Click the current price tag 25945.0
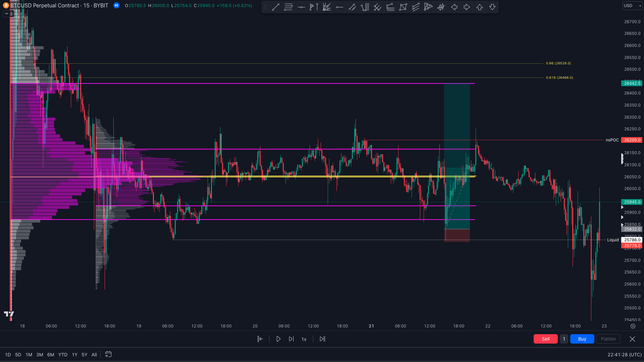 click(631, 202)
